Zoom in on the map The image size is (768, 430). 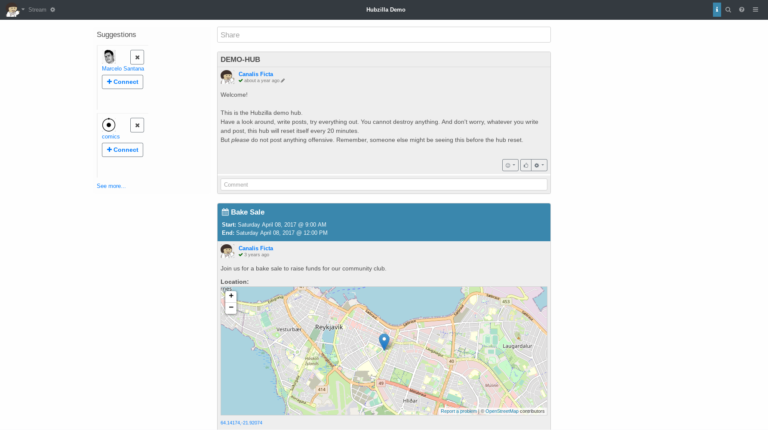click(x=231, y=296)
